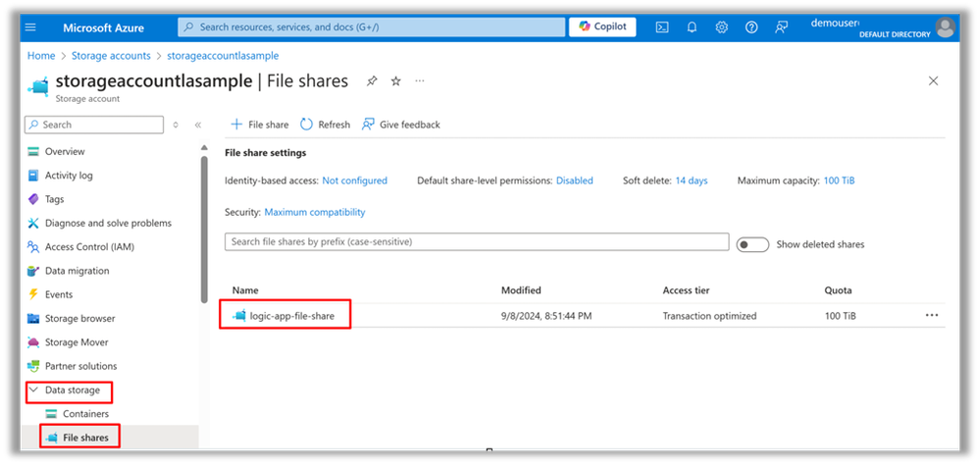Click the Activity log icon
This screenshot has width=980, height=465.
click(33, 176)
